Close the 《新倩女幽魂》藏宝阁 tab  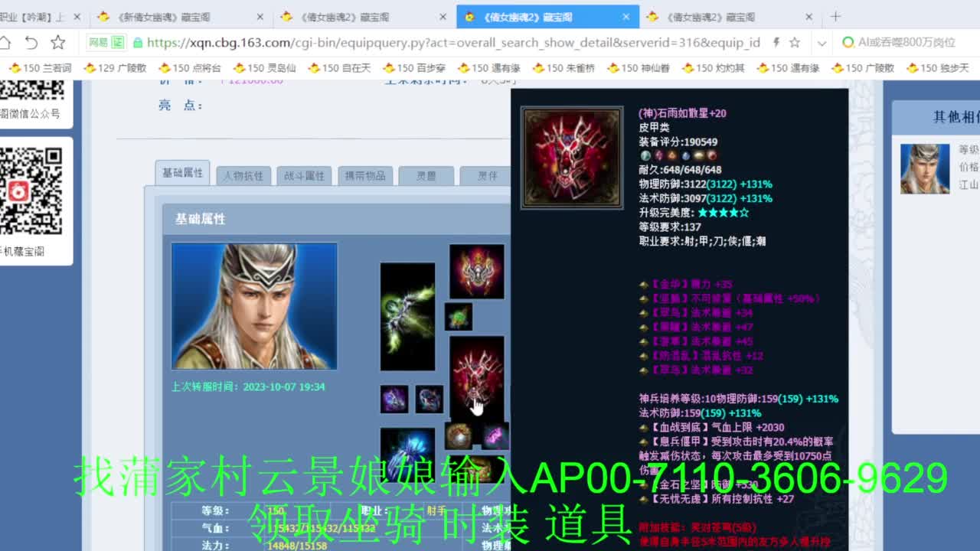(x=260, y=16)
